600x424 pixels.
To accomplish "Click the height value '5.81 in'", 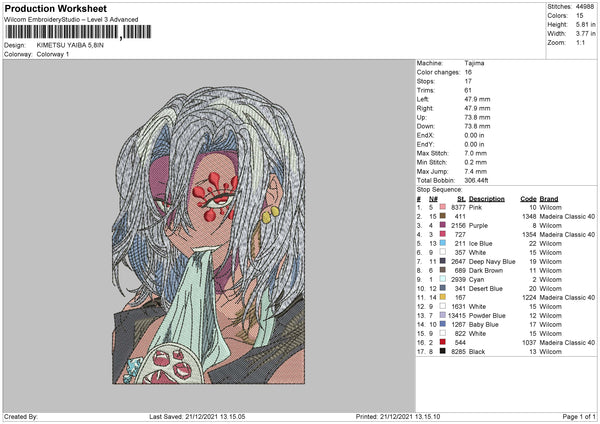I will pyautogui.click(x=585, y=24).
